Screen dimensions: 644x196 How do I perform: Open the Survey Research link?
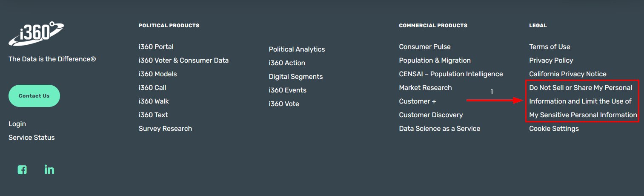tap(165, 129)
